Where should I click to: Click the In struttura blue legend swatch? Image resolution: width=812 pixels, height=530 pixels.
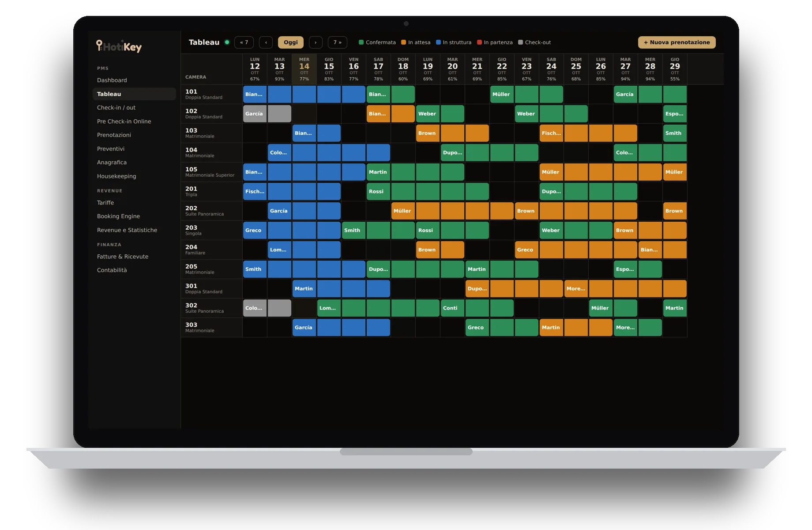tap(438, 42)
